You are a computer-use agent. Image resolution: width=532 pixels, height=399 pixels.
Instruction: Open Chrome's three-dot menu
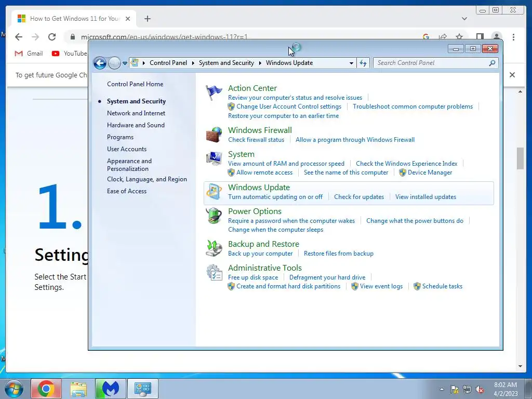513,37
